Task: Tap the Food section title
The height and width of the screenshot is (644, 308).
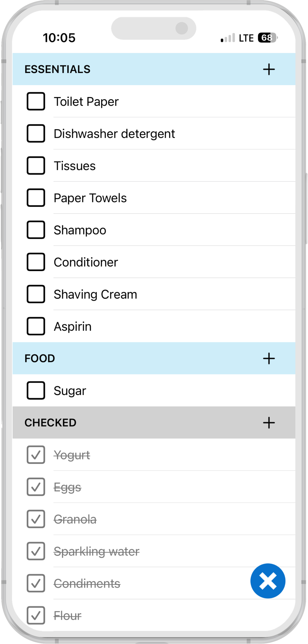Action: point(40,358)
